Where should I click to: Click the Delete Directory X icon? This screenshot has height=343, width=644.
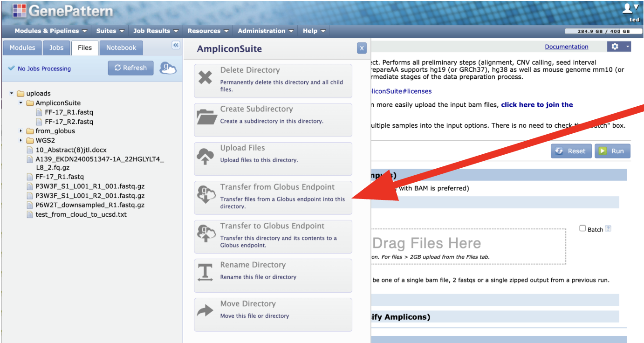206,77
